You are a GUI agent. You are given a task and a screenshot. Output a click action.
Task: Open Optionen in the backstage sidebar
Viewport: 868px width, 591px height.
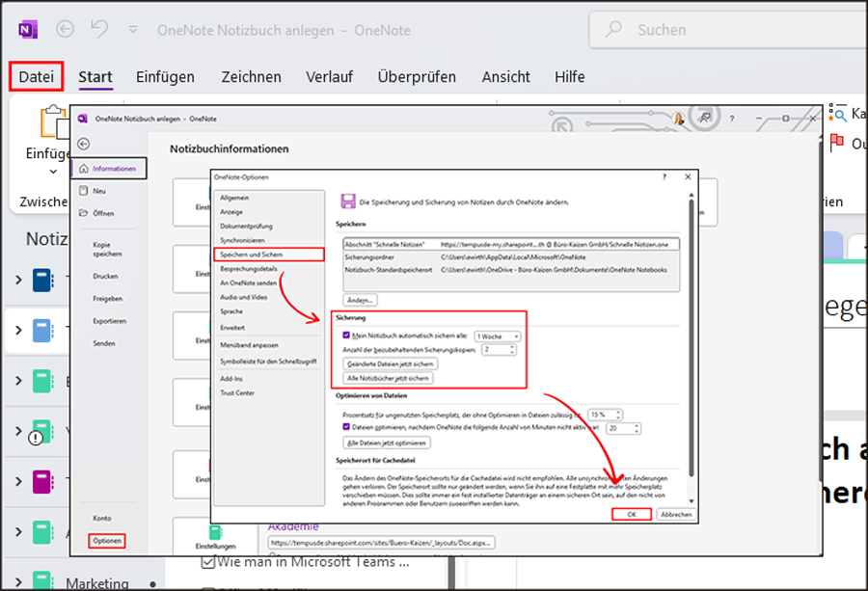coord(107,541)
